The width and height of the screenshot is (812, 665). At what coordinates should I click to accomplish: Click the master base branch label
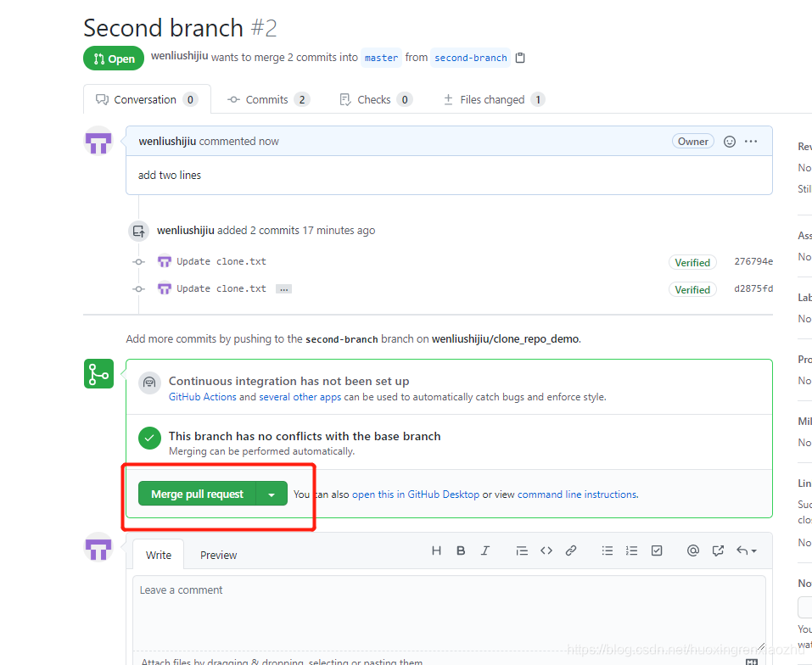381,58
